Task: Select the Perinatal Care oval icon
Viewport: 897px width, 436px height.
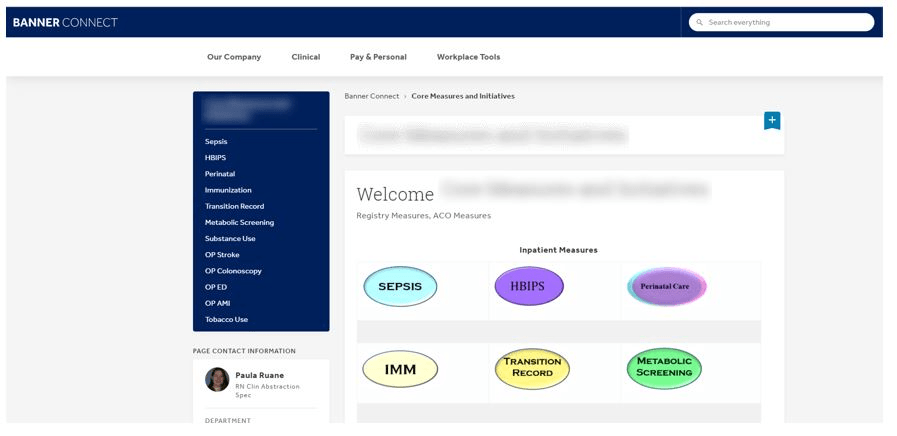Action: 667,286
